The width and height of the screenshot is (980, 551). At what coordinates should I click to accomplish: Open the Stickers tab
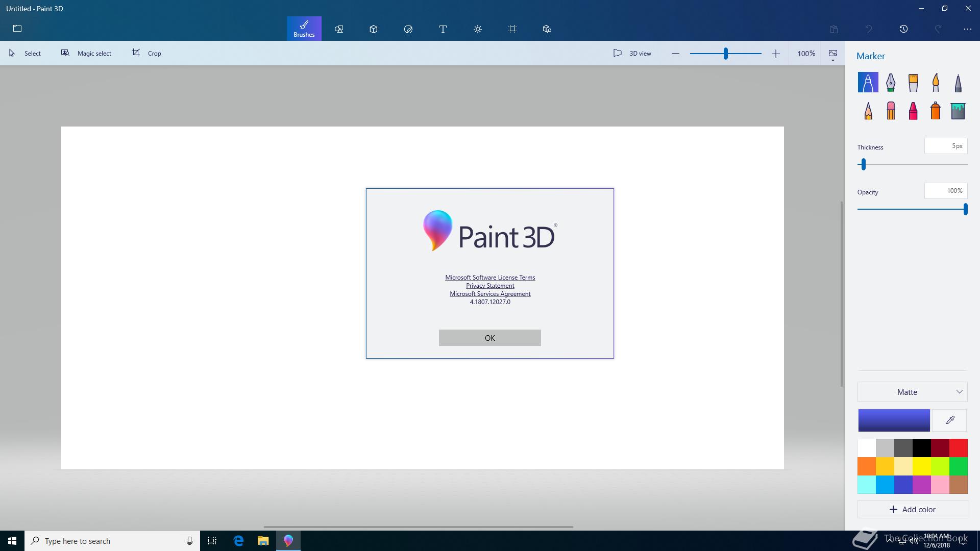click(408, 29)
